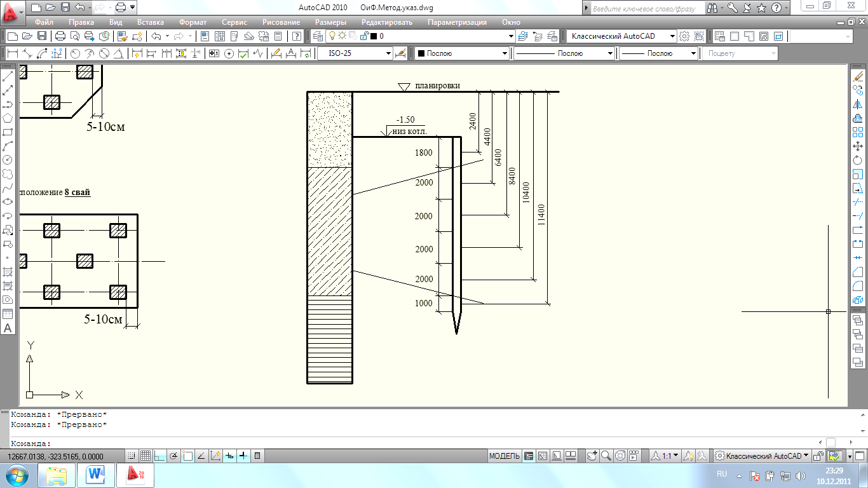Viewport: 868px width, 488px height.
Task: Click the Pan hand icon in status bar
Action: [x=592, y=456]
